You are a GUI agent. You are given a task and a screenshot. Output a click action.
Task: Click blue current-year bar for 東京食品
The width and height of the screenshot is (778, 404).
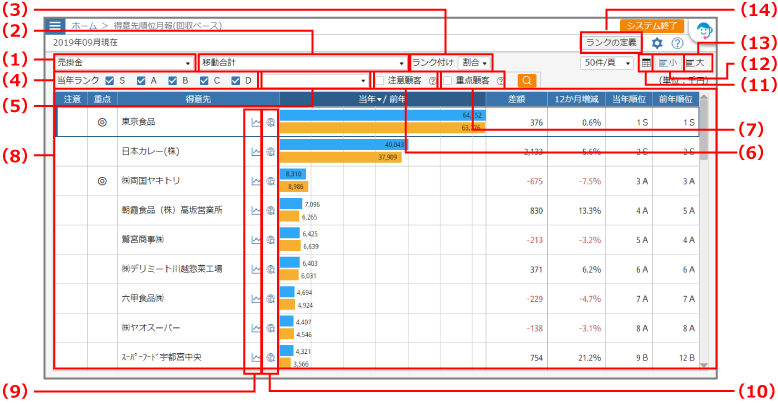point(383,115)
